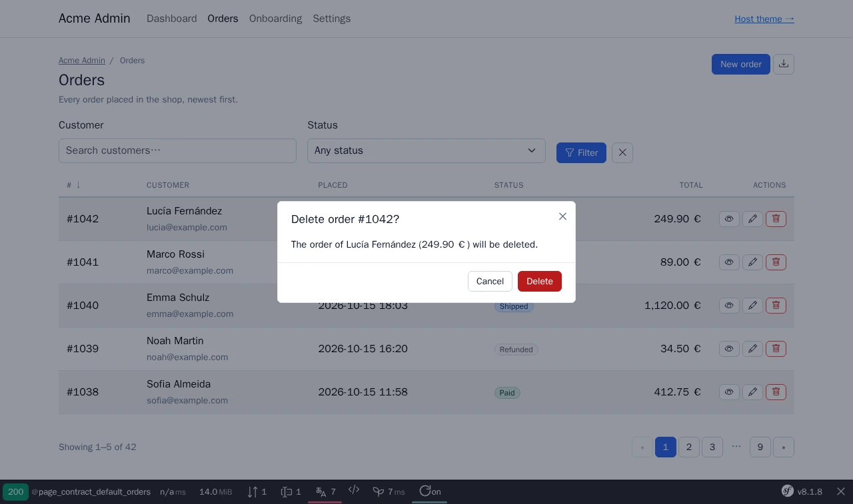Close the delete order dialog
Screen dimensions: 853x504
click(562, 216)
